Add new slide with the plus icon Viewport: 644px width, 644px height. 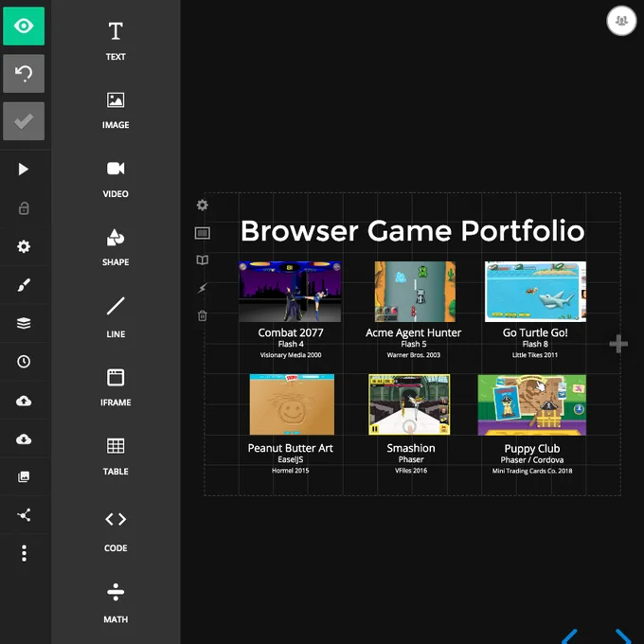(x=618, y=344)
